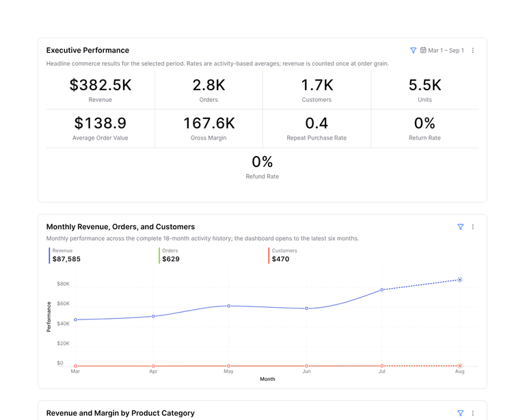Viewport: 525px width, 420px height.
Task: Click the Revenue data point for Jun
Action: click(x=306, y=309)
